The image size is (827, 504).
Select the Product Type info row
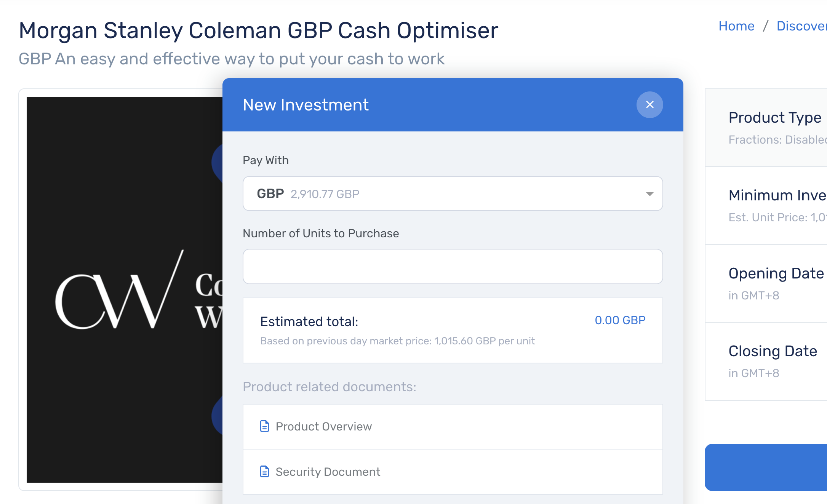(x=766, y=128)
